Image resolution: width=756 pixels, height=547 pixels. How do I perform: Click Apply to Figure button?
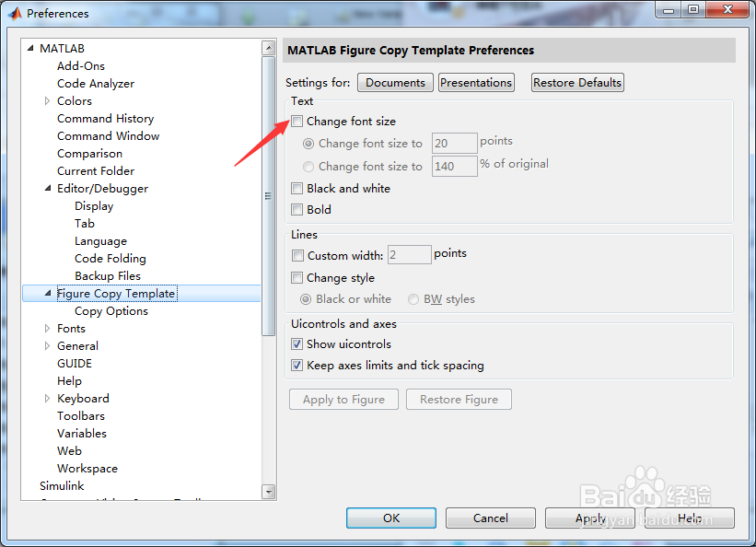(x=343, y=400)
